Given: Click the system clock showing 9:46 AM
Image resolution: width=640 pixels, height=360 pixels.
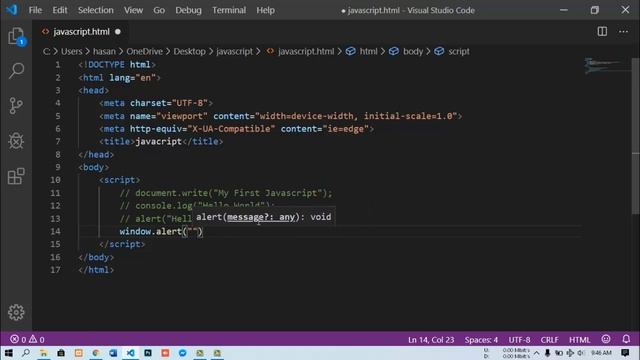Looking at the screenshot, I should click(x=601, y=353).
